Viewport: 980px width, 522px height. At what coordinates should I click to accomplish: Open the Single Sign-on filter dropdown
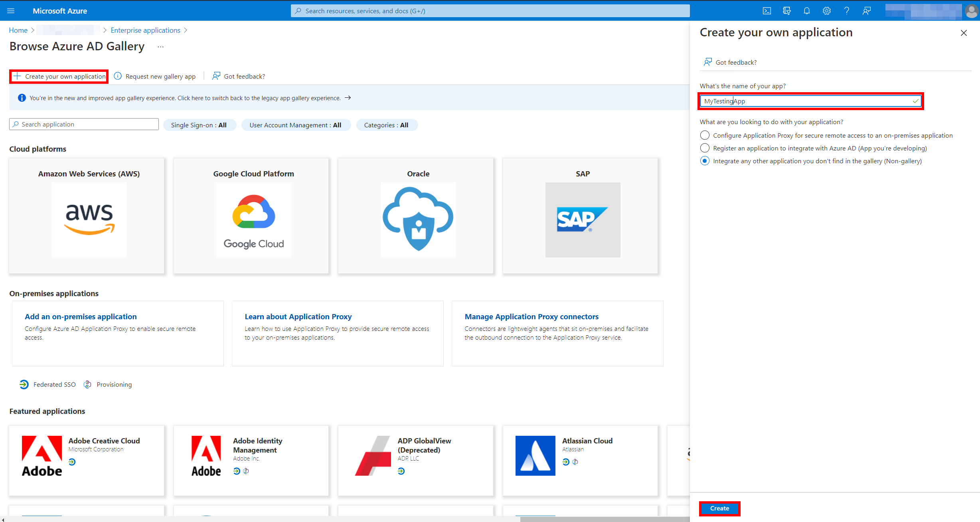click(199, 125)
